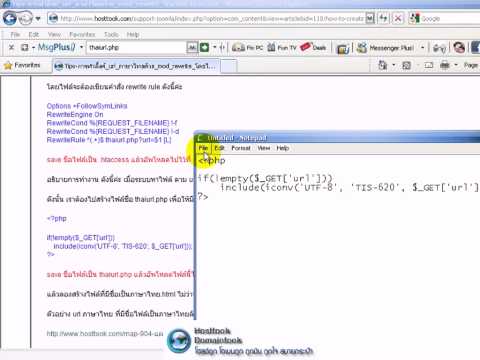Refresh the page with the arrows icon
This screenshot has width=480, height=360.
click(x=383, y=18)
